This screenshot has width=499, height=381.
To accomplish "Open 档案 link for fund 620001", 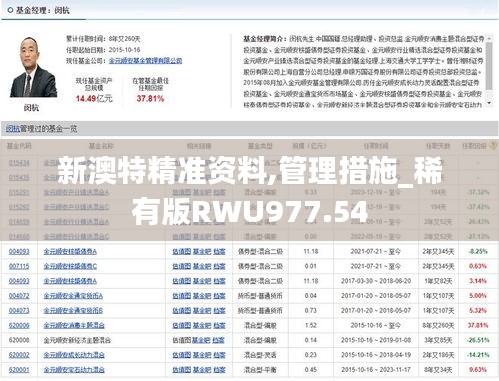I will click(x=219, y=370).
